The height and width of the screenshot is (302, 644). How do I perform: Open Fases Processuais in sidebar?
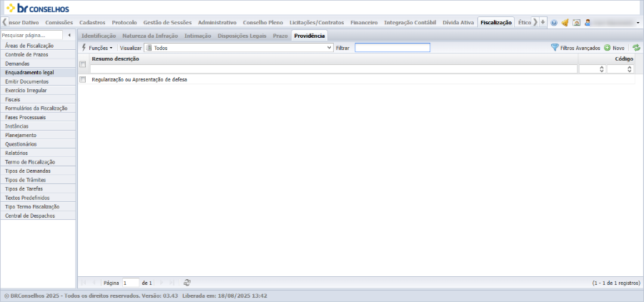[38, 117]
